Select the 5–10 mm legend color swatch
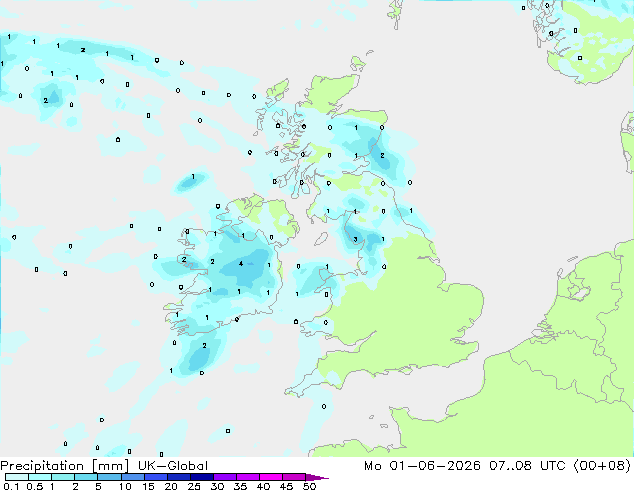 point(109,477)
